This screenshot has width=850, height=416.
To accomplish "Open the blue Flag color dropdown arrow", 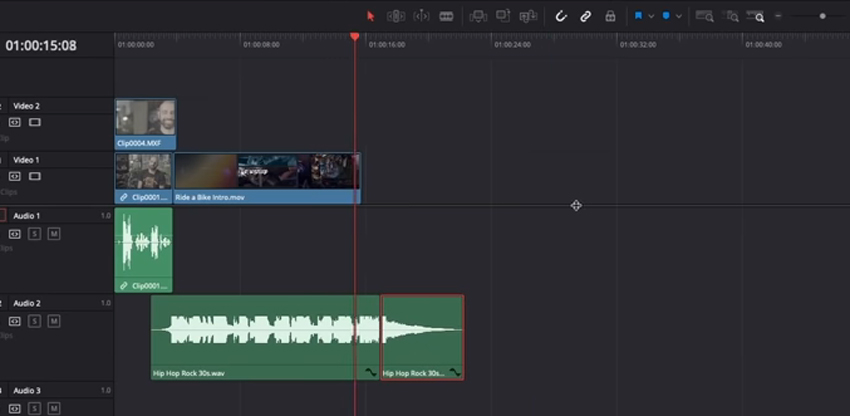I will pos(651,16).
